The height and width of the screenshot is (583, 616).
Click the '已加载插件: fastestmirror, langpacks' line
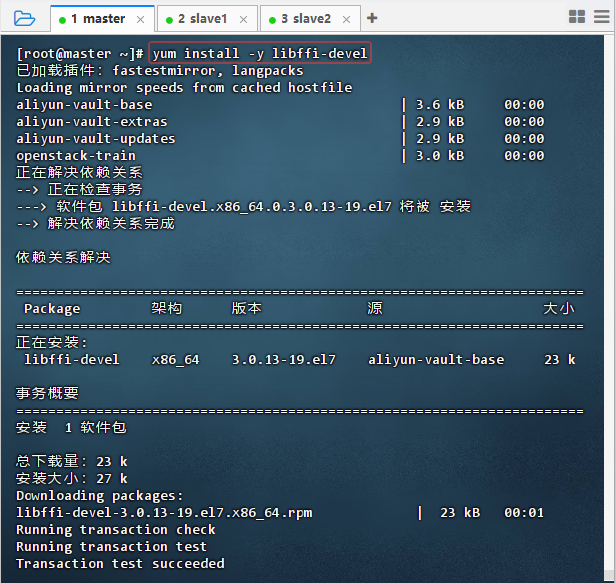coord(160,70)
